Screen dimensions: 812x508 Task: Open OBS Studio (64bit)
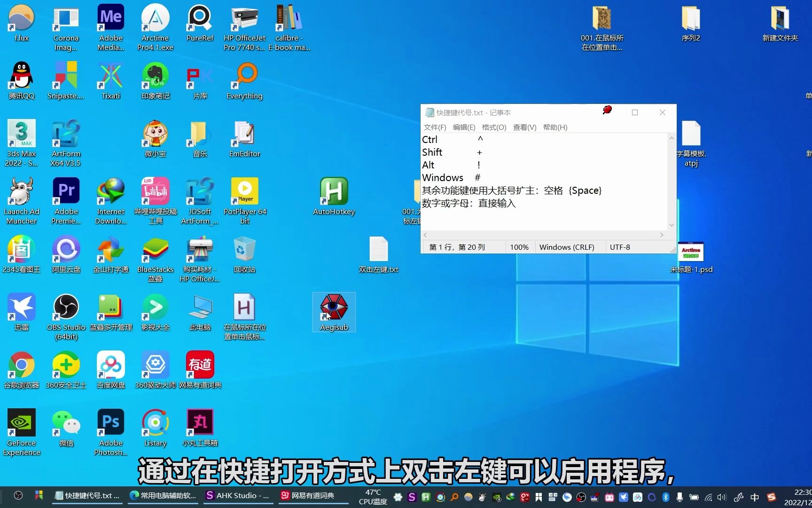pos(66,308)
